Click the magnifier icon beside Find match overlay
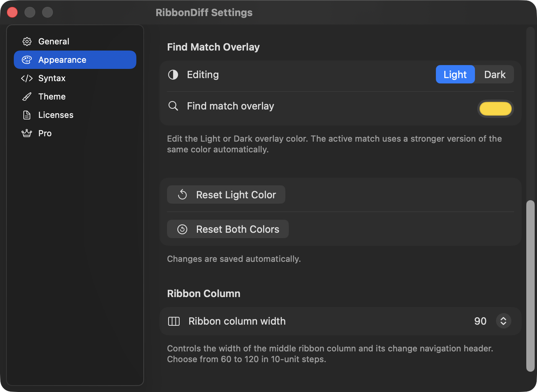Viewport: 537px width, 392px height. pyautogui.click(x=173, y=106)
